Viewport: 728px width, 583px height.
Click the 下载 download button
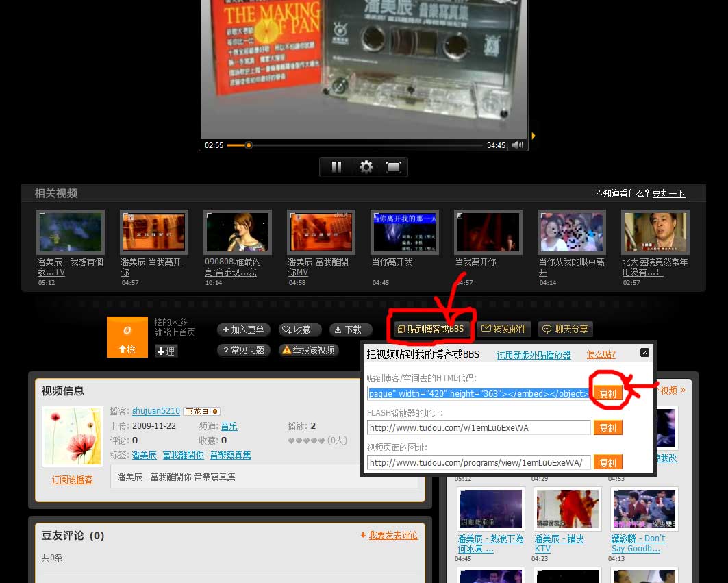(x=350, y=330)
